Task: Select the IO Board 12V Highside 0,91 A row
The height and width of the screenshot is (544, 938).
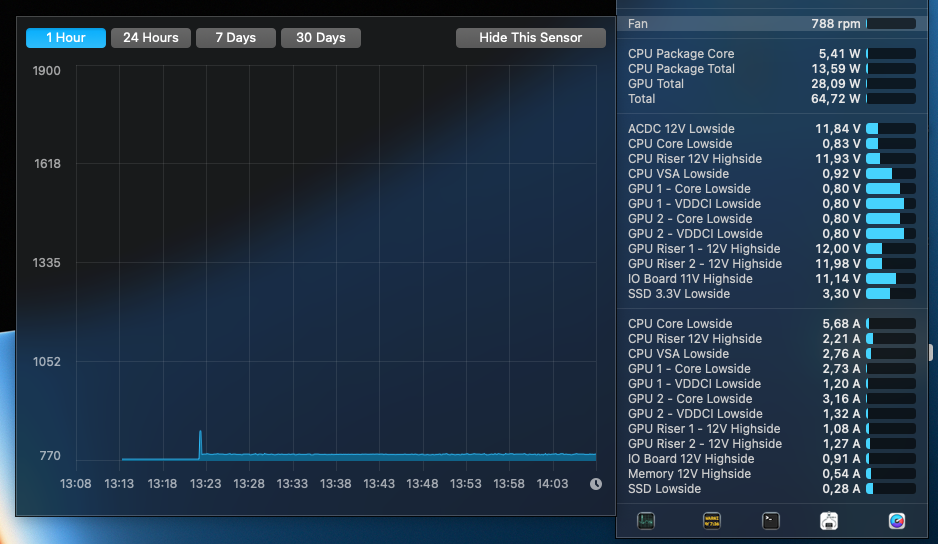Action: tap(772, 459)
